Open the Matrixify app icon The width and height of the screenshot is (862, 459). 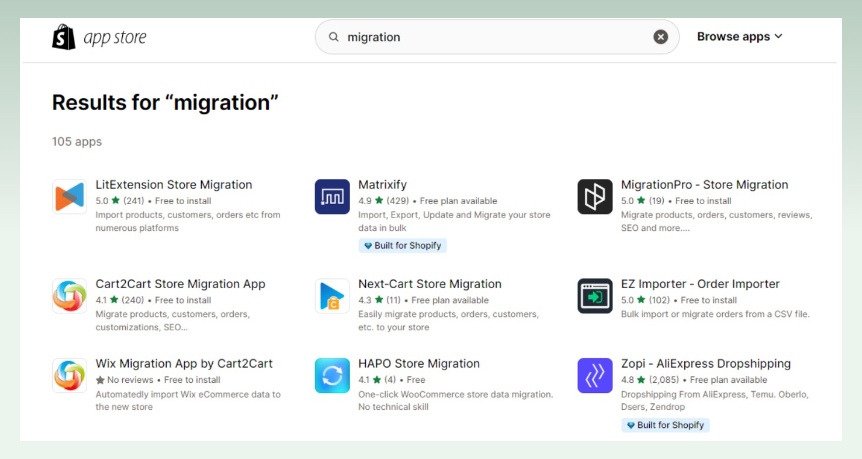point(332,196)
